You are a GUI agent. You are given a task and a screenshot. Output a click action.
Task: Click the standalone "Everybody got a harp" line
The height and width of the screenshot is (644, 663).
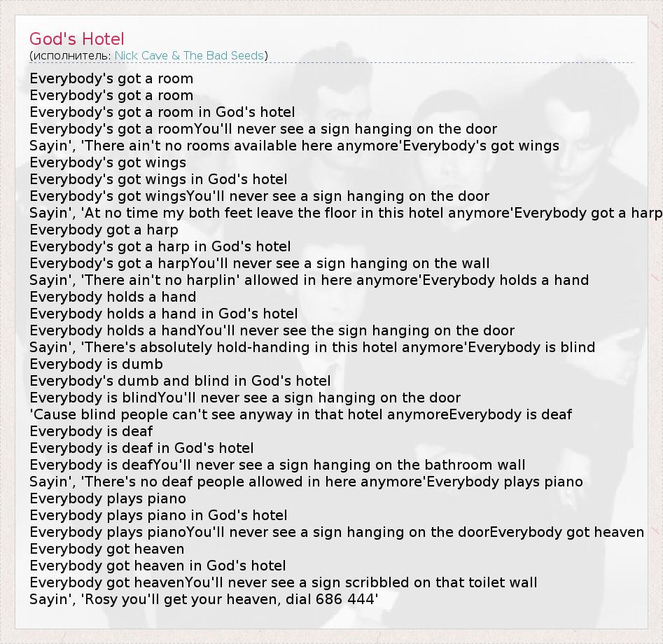coord(104,230)
